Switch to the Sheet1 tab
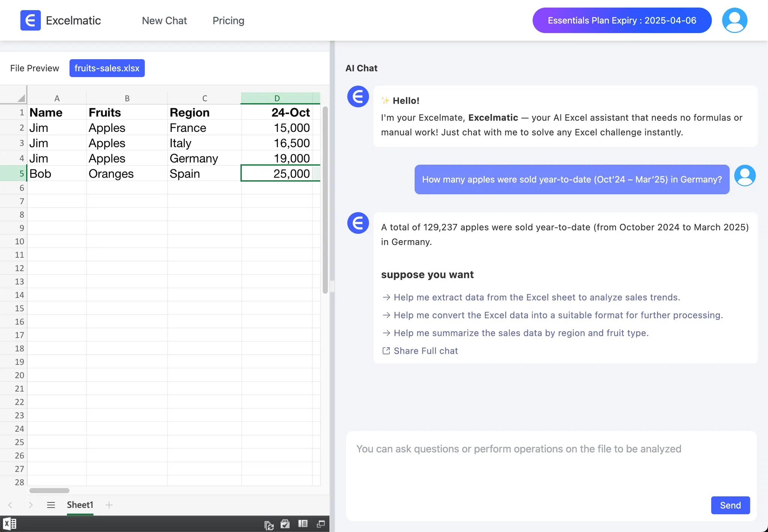Image resolution: width=768 pixels, height=532 pixels. point(80,505)
